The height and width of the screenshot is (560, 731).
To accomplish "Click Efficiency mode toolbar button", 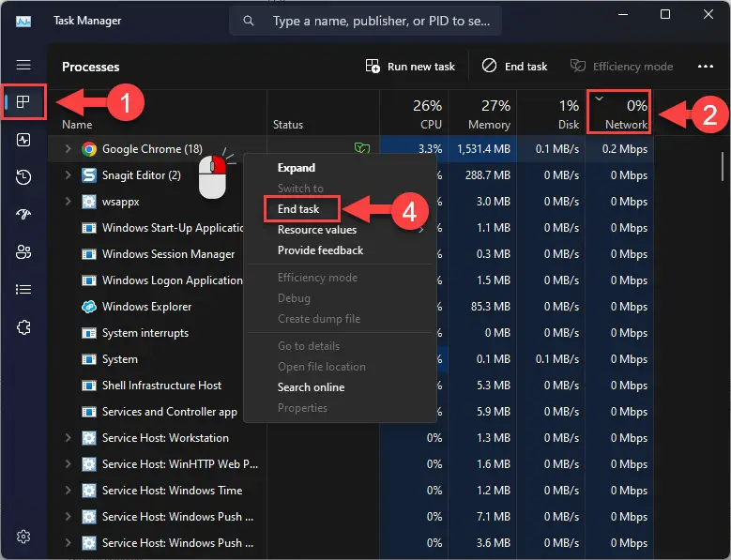I will click(x=621, y=67).
